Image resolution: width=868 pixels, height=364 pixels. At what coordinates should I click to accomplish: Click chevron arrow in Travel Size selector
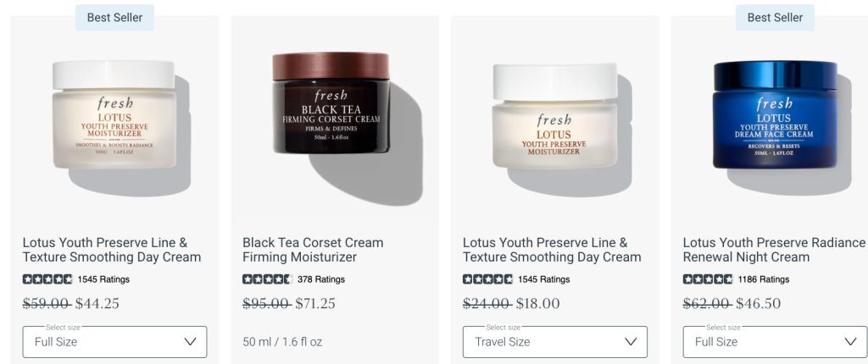coord(631,342)
